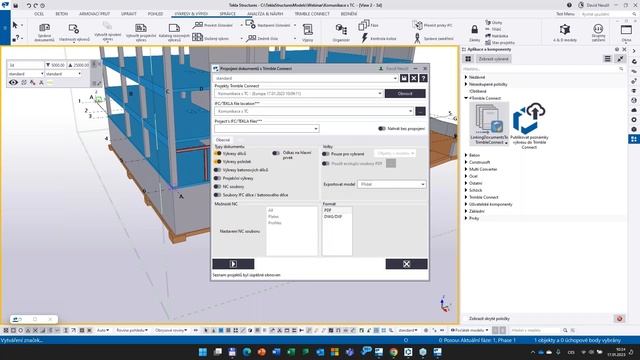The width and height of the screenshot is (640, 360).
Task: Open the TRIMBLE CONNECT ribbon tab
Action: pos(312,14)
